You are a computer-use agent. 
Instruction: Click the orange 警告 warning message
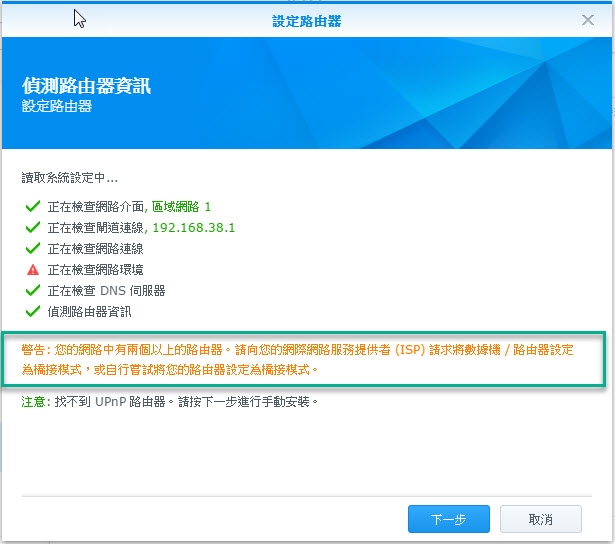(x=297, y=359)
